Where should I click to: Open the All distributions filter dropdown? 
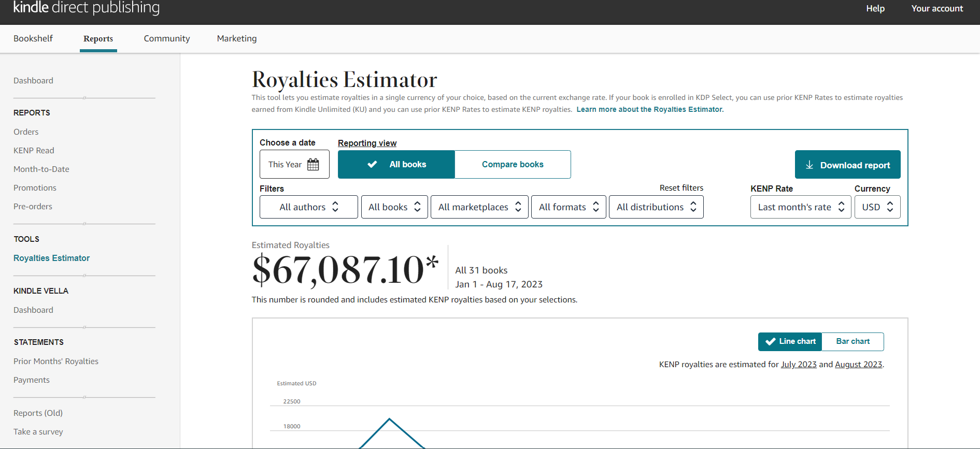[x=656, y=207]
